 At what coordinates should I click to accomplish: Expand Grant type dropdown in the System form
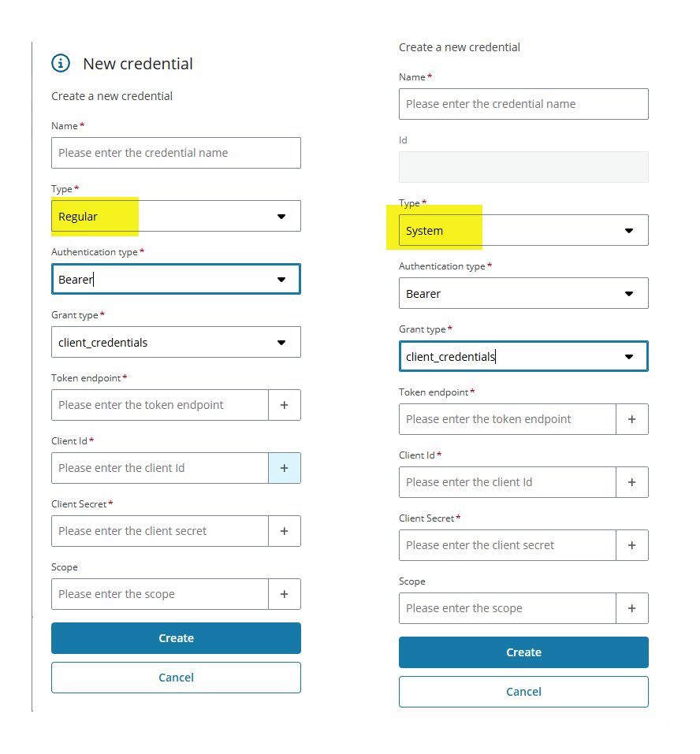point(523,356)
